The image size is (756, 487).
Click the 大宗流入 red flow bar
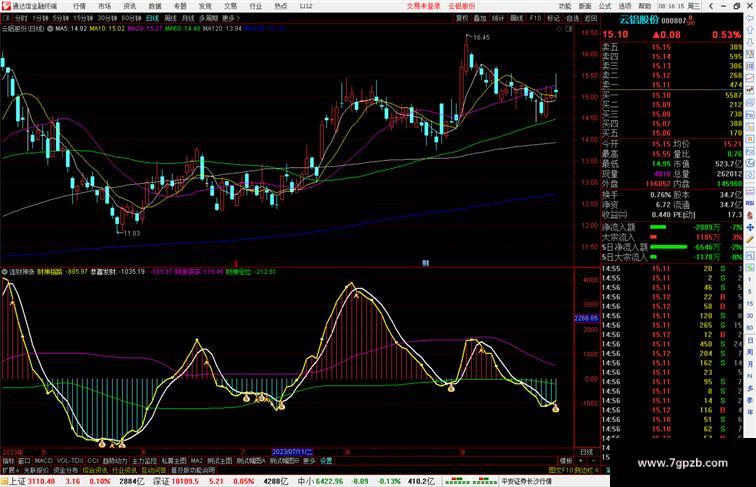click(653, 237)
